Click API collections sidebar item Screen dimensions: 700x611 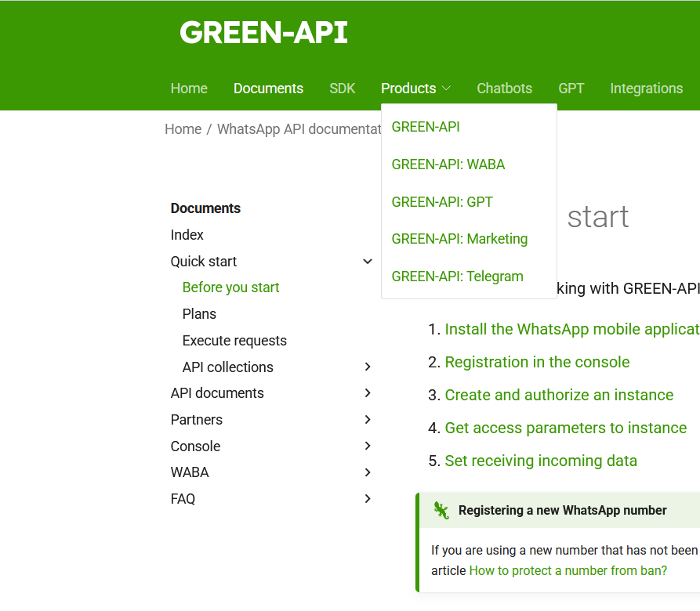pyautogui.click(x=227, y=367)
